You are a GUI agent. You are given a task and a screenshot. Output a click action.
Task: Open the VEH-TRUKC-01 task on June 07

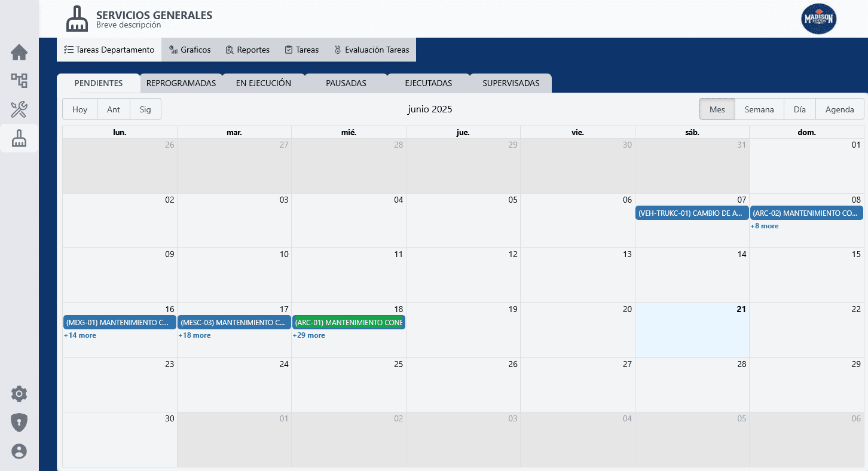(692, 213)
